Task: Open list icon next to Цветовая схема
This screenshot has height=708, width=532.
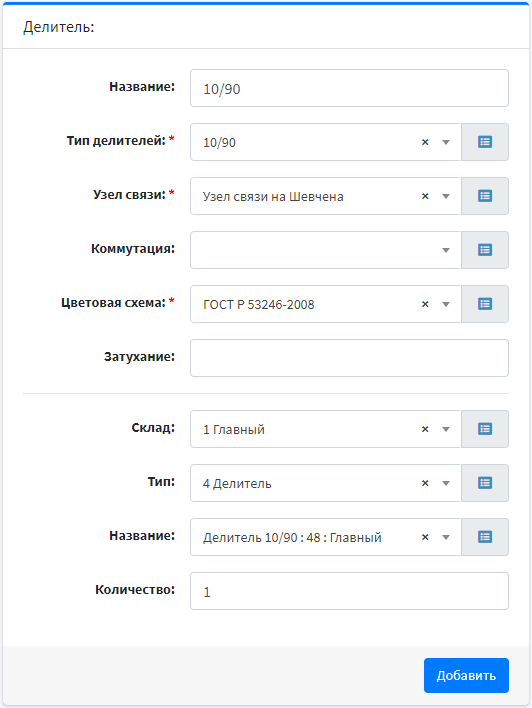Action: (x=485, y=304)
